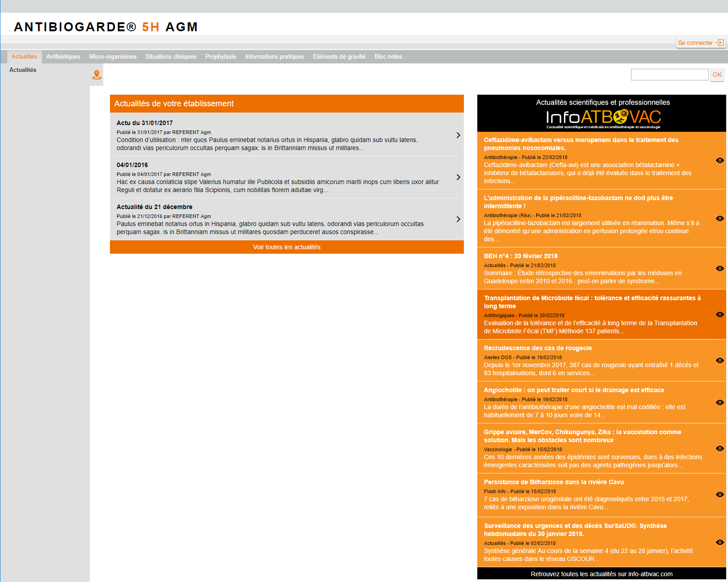Open Transplantation de Microbiote fécal article title
This screenshot has width=728, height=582.
(592, 302)
